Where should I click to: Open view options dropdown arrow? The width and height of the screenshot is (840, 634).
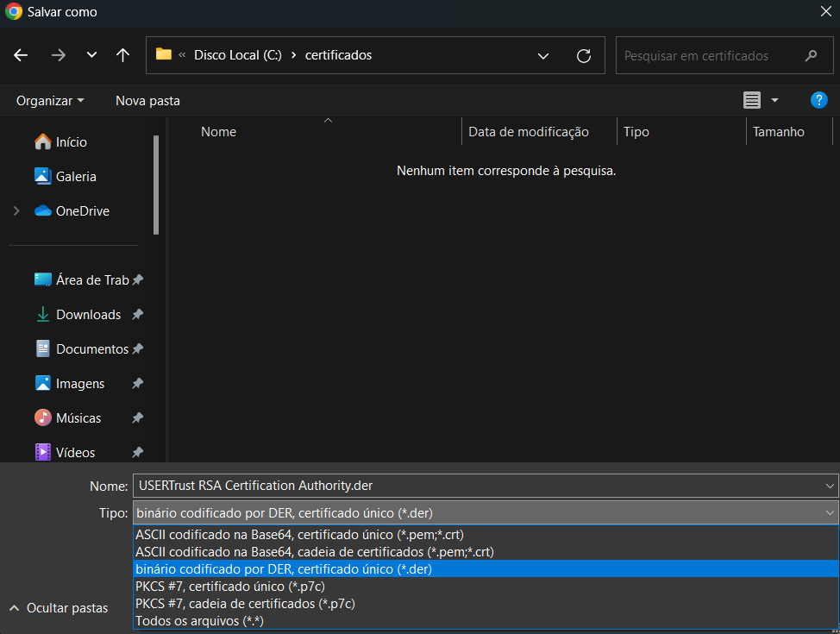point(774,100)
